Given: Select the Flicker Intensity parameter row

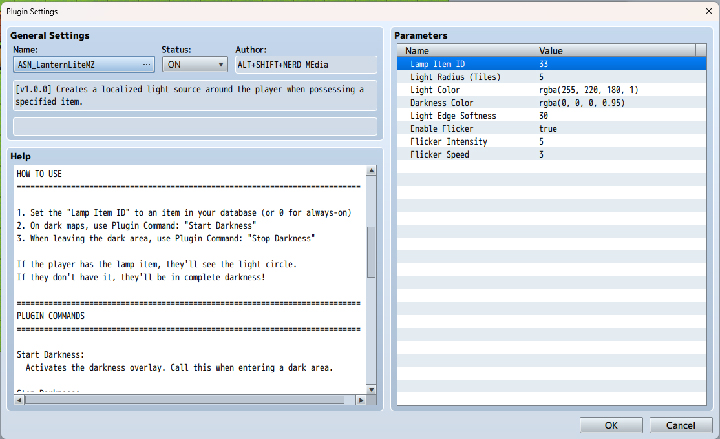Looking at the screenshot, I should [x=551, y=141].
